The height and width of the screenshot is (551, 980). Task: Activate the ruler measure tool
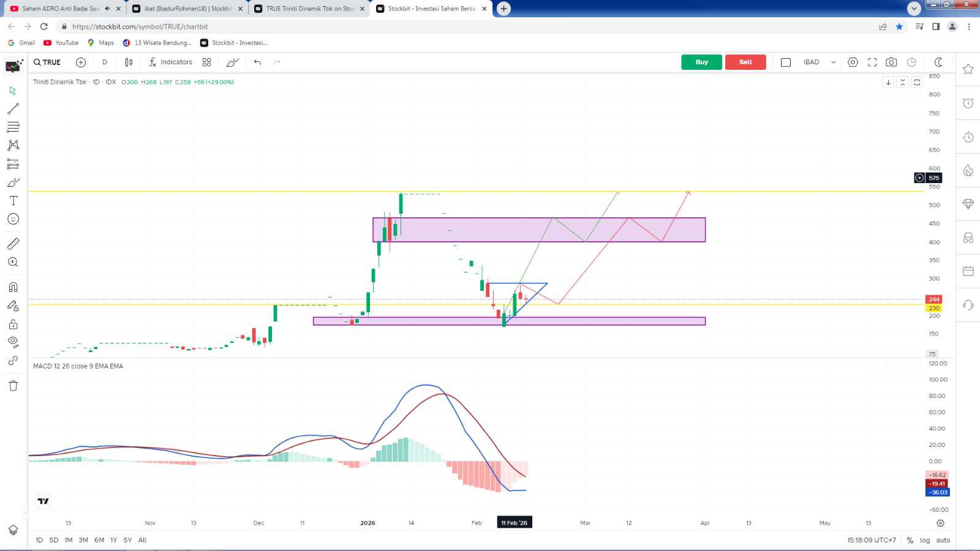13,244
